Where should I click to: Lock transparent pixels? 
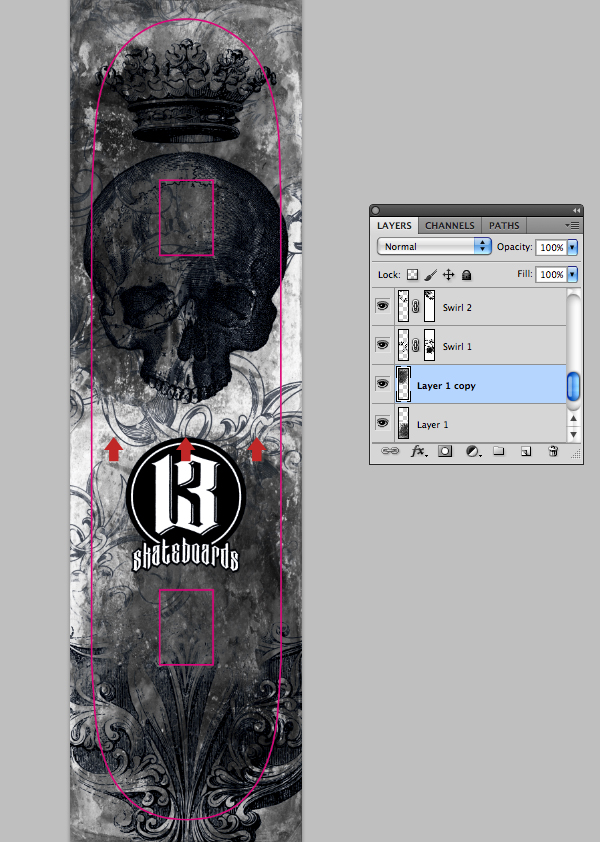[412, 275]
